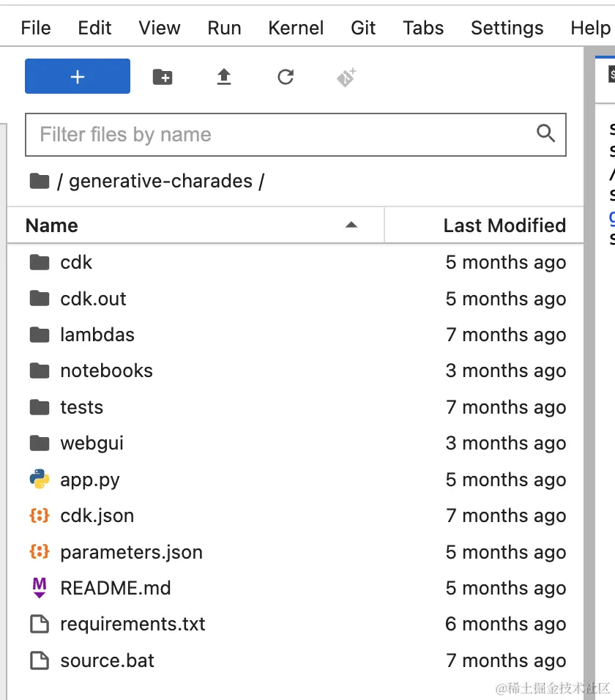This screenshot has height=700, width=615.
Task: Focus the Filter files by name field
Action: pyautogui.click(x=296, y=135)
